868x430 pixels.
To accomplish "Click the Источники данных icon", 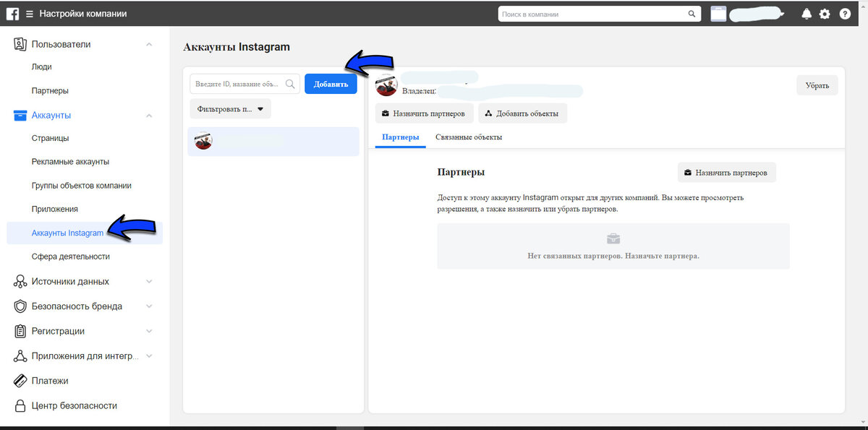I will (20, 281).
